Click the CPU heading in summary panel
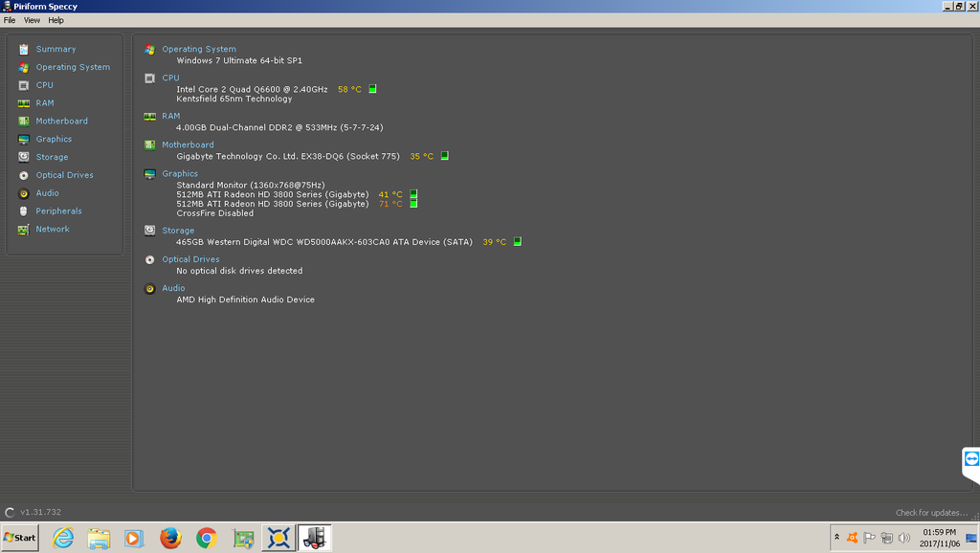 click(x=170, y=77)
